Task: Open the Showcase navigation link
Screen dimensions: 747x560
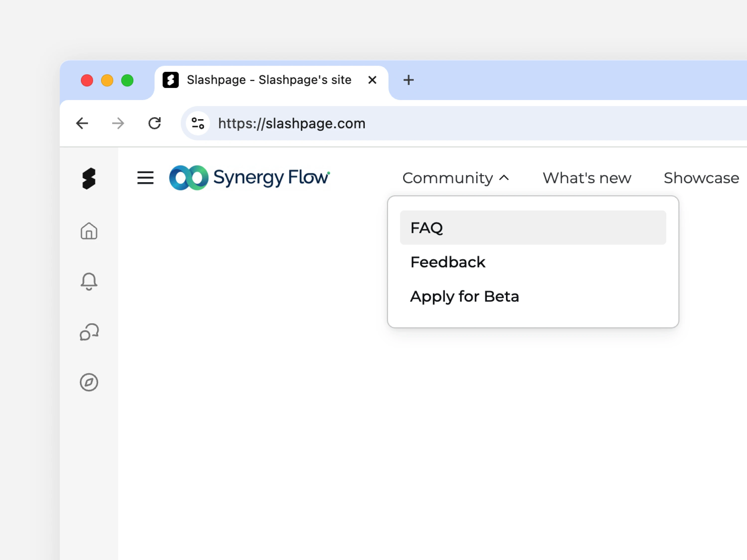Action: click(x=701, y=178)
